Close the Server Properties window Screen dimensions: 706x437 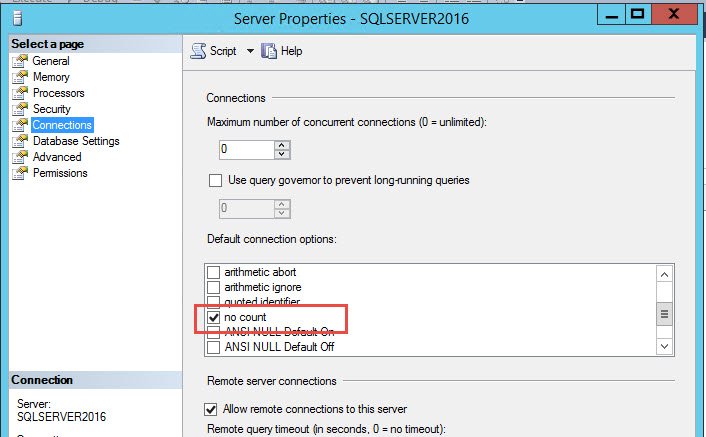tap(674, 14)
